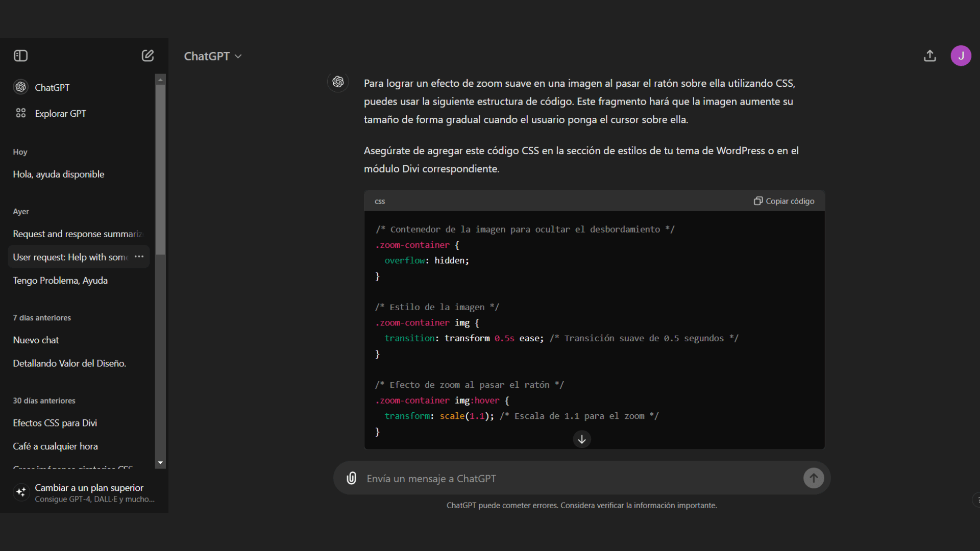Open the share conversation upload icon
Viewport: 980px width, 551px height.
click(x=930, y=56)
